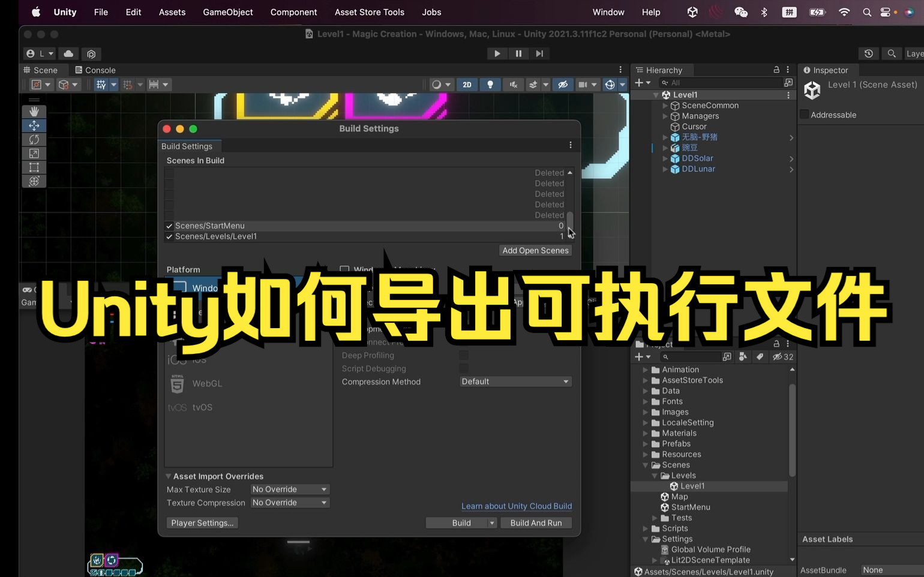Viewport: 924px width, 577px height.
Task: Click the global search magnifier icon
Action: point(892,54)
